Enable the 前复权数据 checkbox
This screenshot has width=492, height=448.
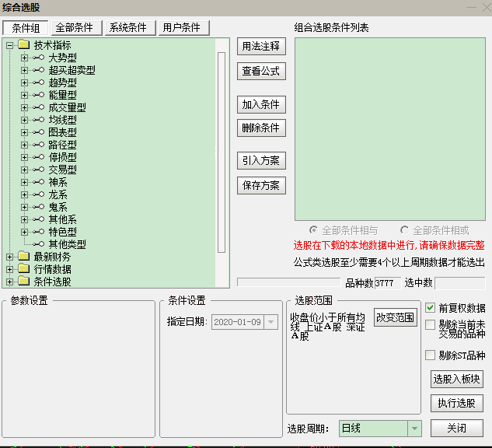pos(430,308)
